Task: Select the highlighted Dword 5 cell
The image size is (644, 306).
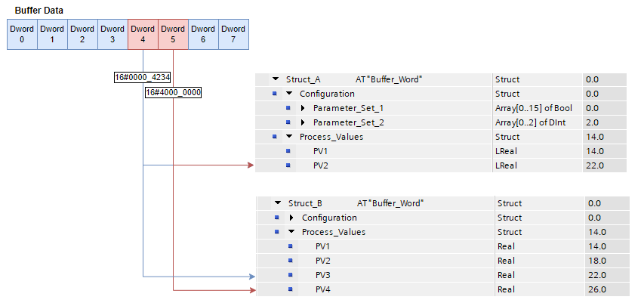Action: pos(173,34)
